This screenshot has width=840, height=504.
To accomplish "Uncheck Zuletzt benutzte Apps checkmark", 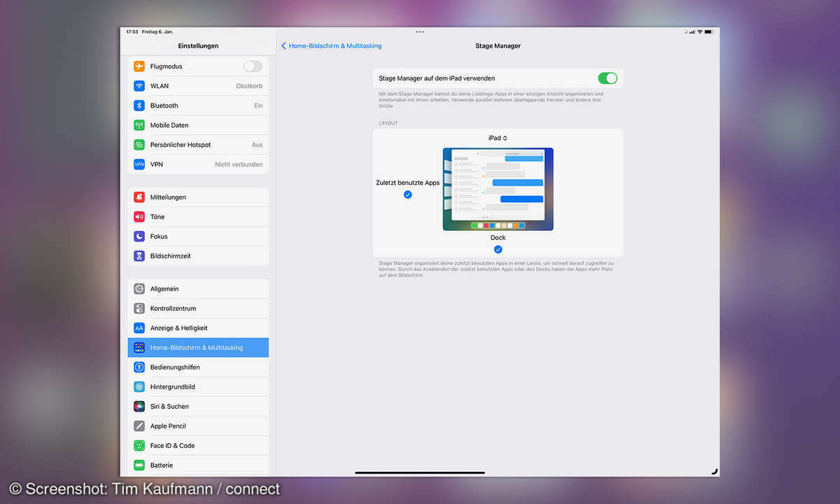I will pos(408,195).
